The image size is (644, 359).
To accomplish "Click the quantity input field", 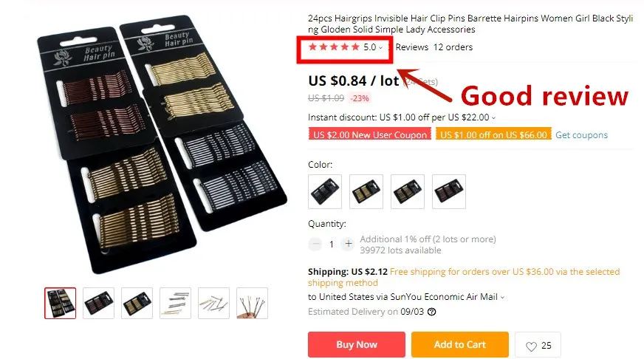I will [x=332, y=245].
